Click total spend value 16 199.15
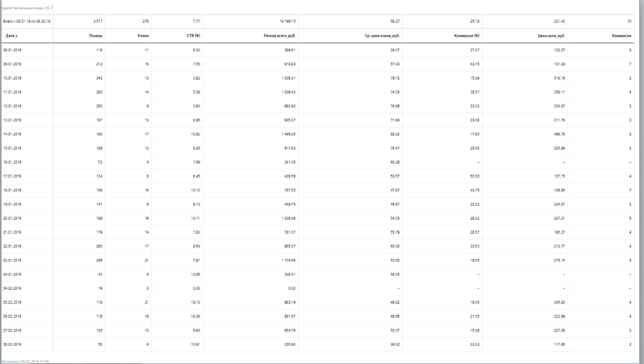644x364 pixels. (287, 21)
